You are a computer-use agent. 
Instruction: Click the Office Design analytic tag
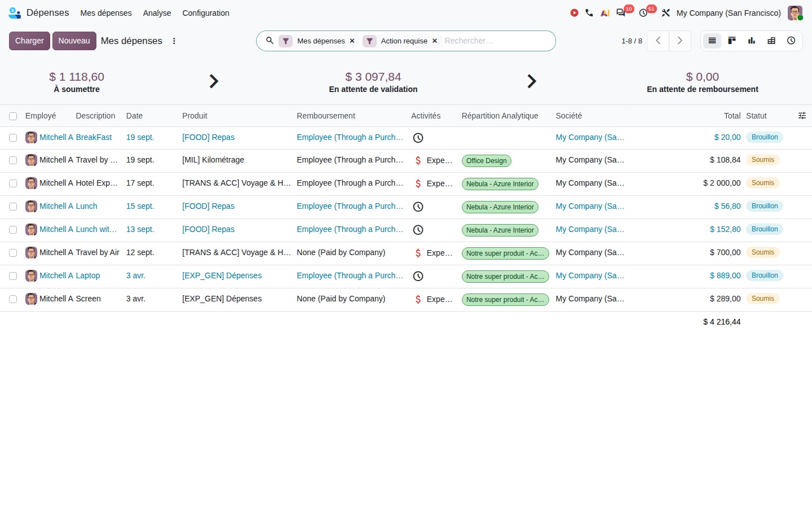click(487, 161)
